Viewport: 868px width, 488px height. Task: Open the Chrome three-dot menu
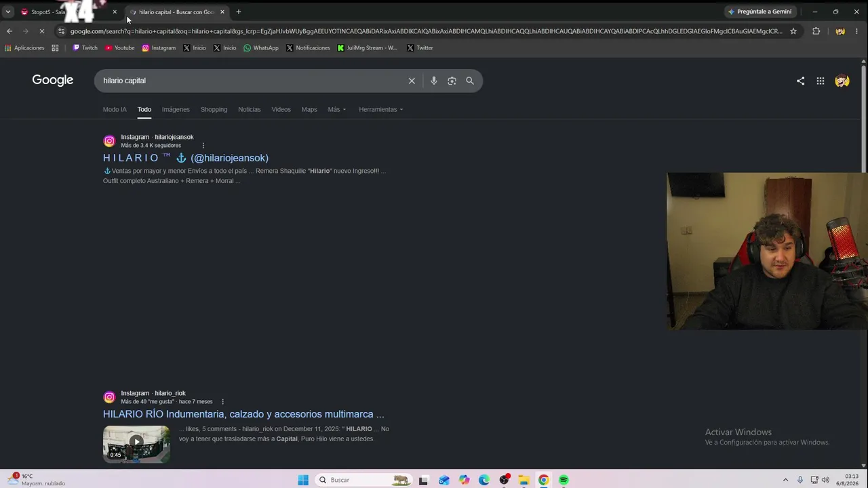click(858, 31)
